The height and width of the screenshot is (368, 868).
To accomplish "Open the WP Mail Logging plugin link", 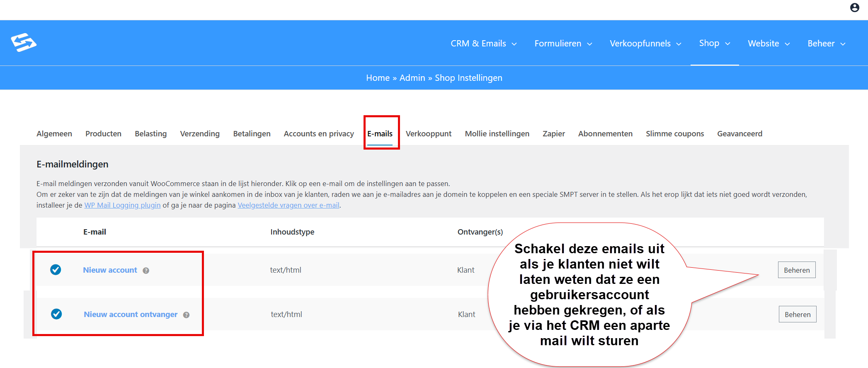I will click(x=122, y=205).
